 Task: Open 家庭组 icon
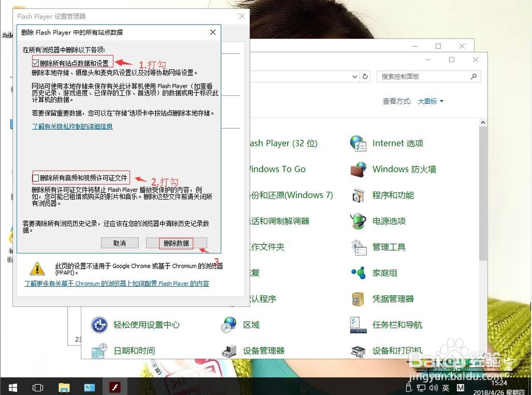(358, 273)
